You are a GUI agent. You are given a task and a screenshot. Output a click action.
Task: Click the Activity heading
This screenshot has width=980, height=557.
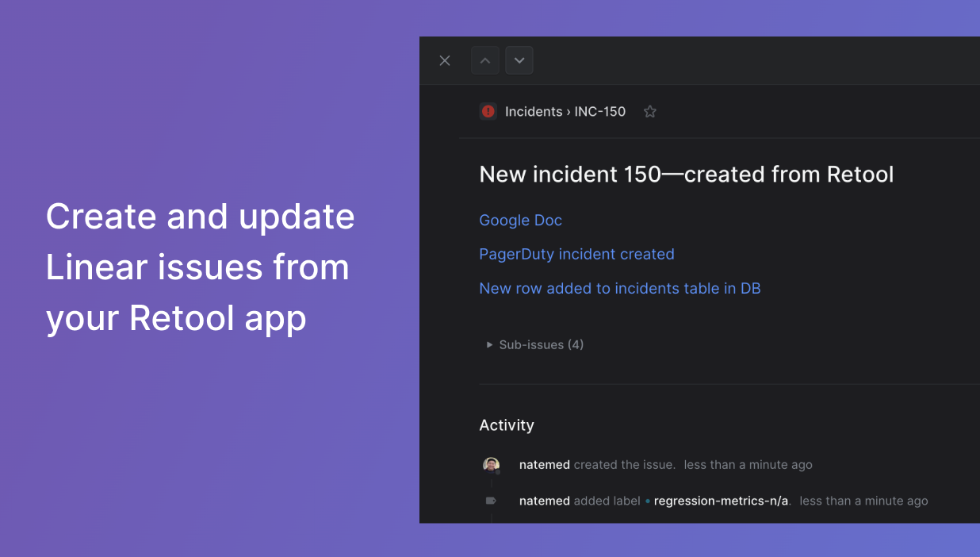click(507, 425)
